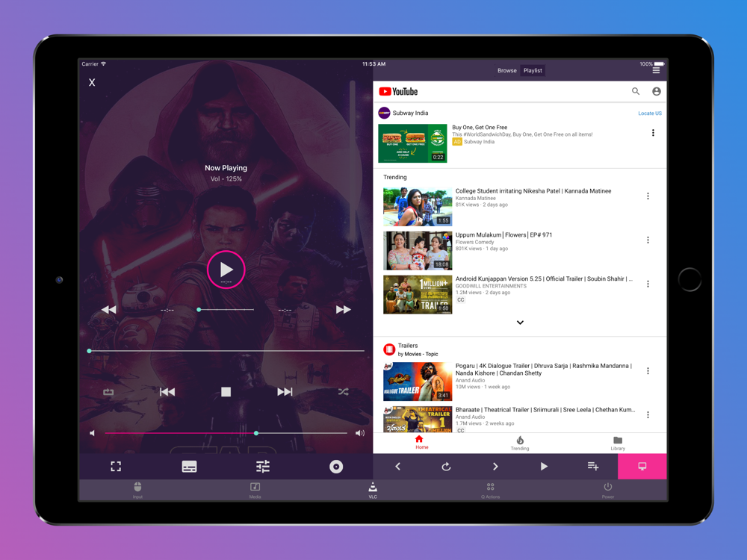Image resolution: width=747 pixels, height=560 pixels.
Task: Select the Playlist segment
Action: [x=533, y=70]
